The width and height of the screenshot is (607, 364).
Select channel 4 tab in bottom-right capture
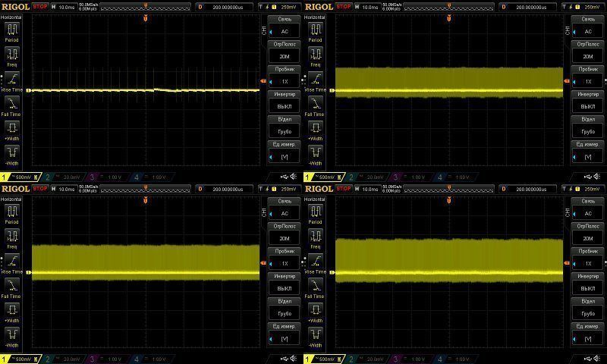click(x=456, y=359)
